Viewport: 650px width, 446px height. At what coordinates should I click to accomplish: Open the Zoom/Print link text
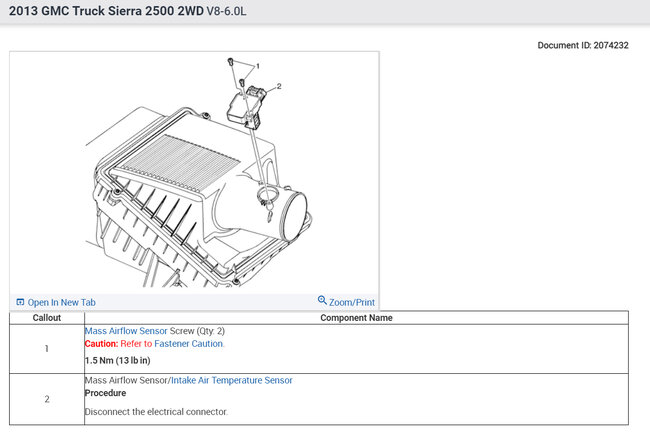352,303
